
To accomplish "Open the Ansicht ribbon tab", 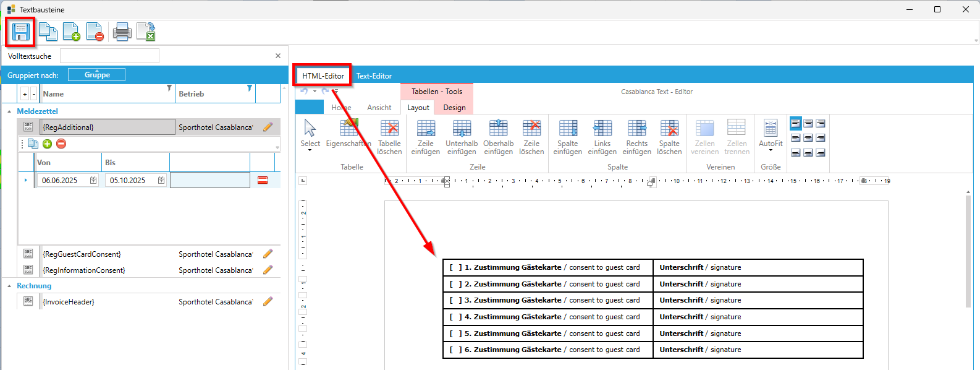I will (379, 107).
